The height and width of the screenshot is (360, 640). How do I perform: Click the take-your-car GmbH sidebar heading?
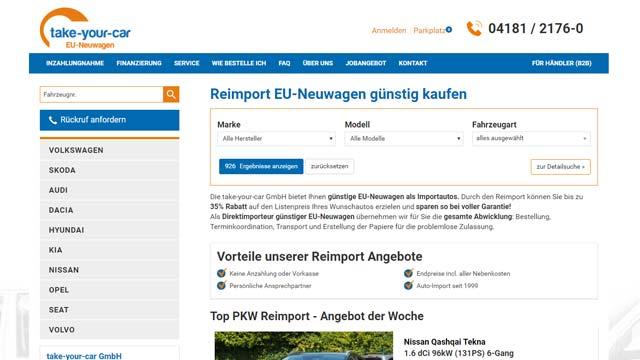84,356
